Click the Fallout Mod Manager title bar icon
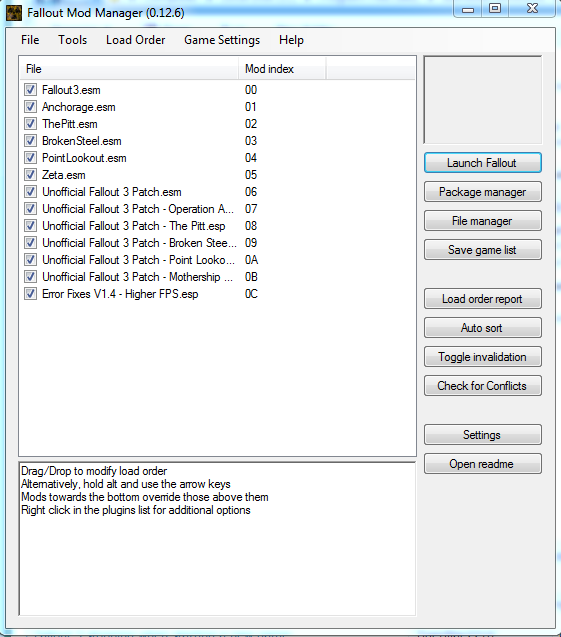Viewport: 561px width, 637px height. pos(14,13)
